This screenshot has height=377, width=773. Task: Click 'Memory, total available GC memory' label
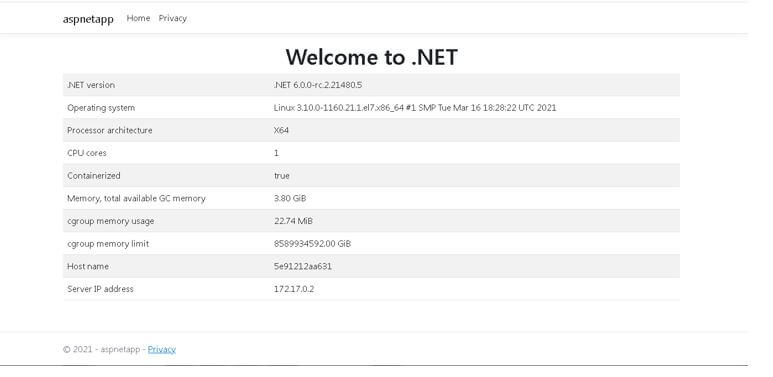pos(137,198)
